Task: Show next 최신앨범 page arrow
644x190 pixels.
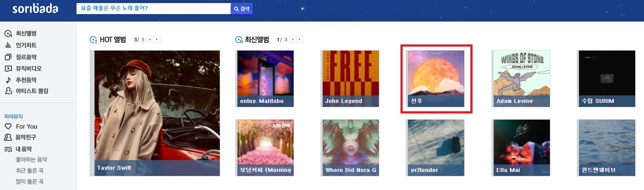Action: 300,40
